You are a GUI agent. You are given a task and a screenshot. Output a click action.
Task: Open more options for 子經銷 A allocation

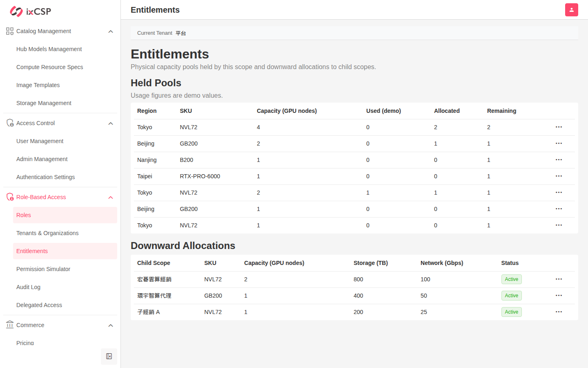point(559,312)
